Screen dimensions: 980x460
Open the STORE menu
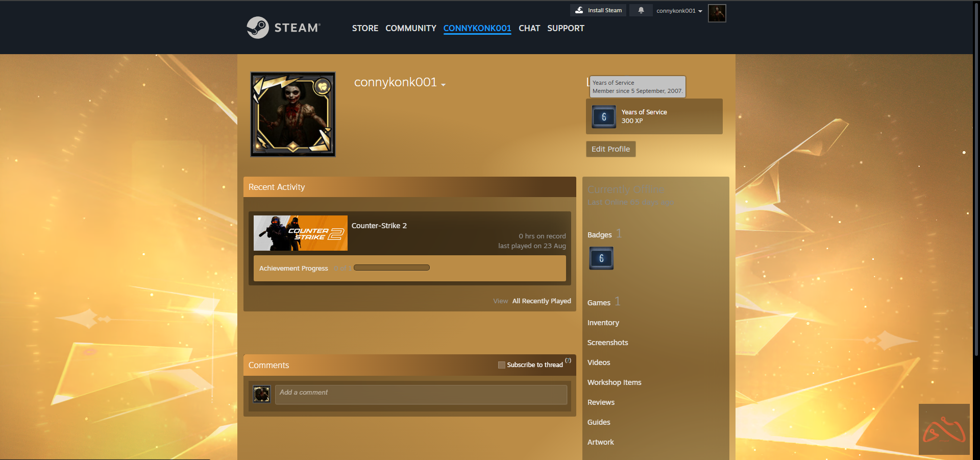coord(365,28)
